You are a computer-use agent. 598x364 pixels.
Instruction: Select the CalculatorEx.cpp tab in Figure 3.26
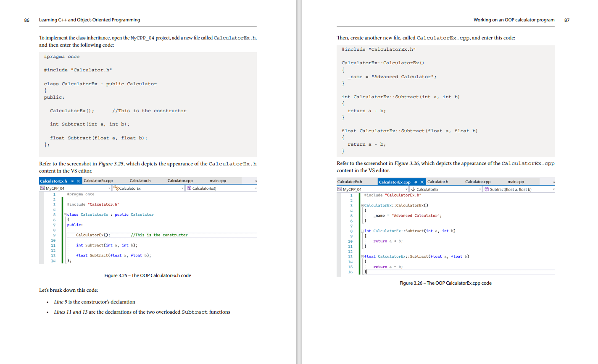pos(395,182)
